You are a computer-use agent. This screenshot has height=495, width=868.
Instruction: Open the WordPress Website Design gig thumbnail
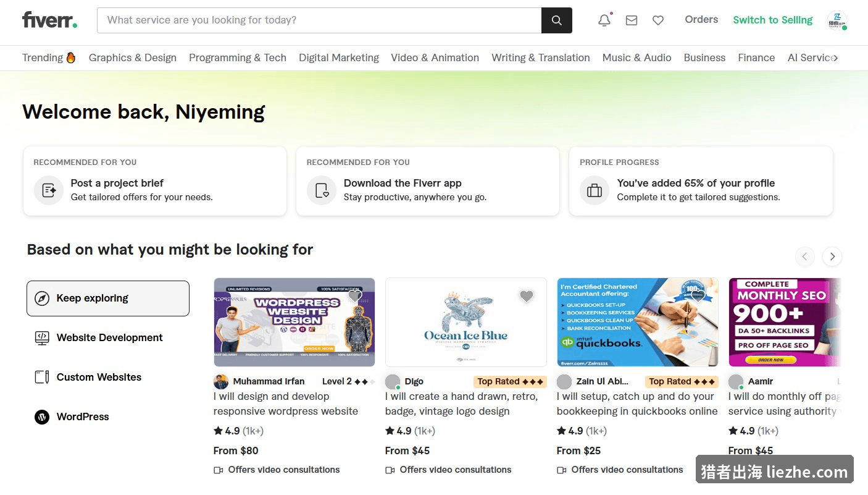pyautogui.click(x=294, y=323)
